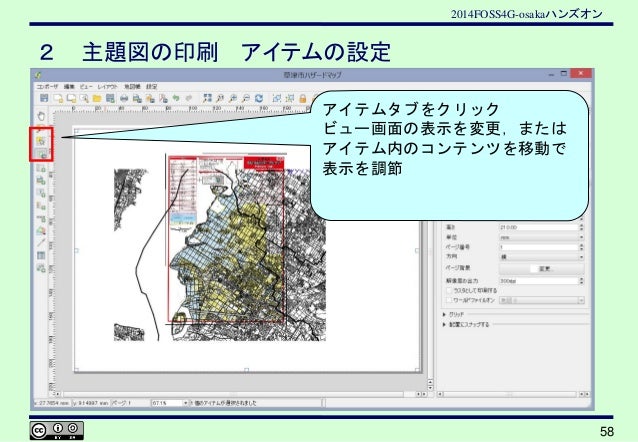Click the blue Refresh view icon

[x=259, y=98]
